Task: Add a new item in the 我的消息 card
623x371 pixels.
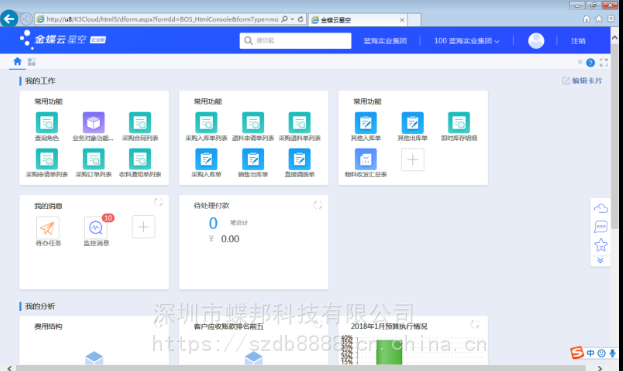Action: (x=143, y=227)
